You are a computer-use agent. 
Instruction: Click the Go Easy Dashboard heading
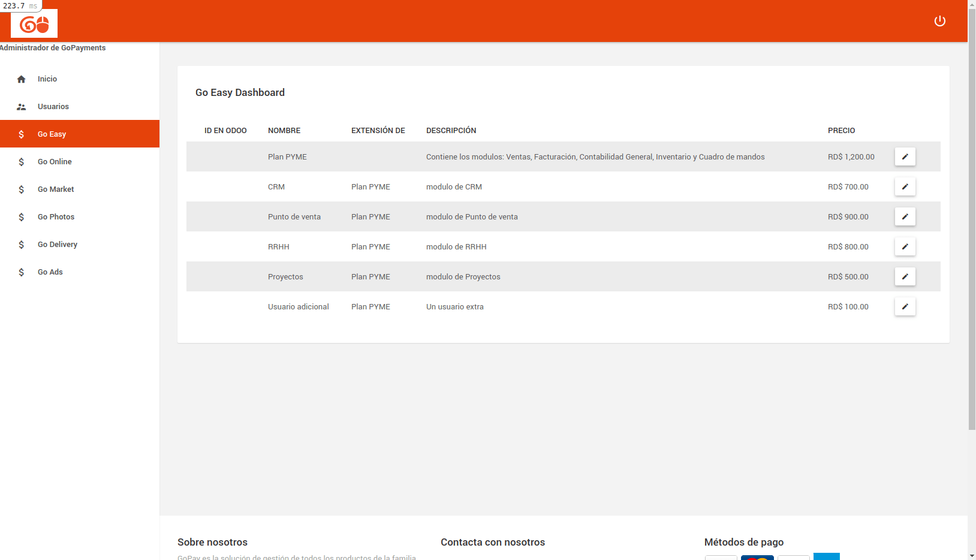coord(240,92)
